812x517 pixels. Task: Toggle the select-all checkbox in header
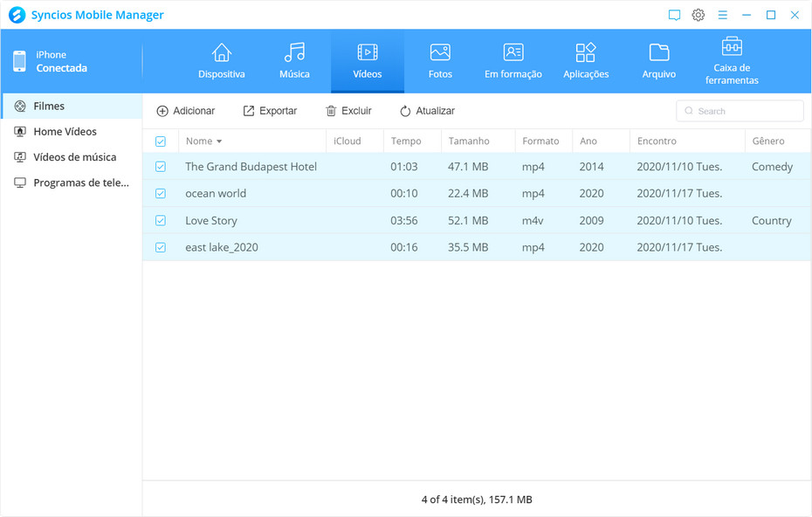(161, 141)
